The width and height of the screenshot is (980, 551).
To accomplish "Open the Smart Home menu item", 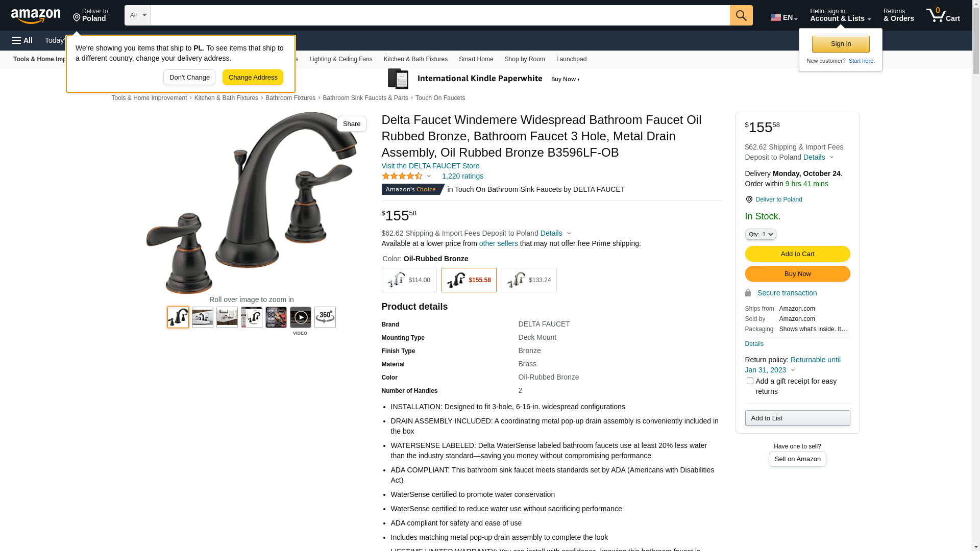I will (x=476, y=59).
